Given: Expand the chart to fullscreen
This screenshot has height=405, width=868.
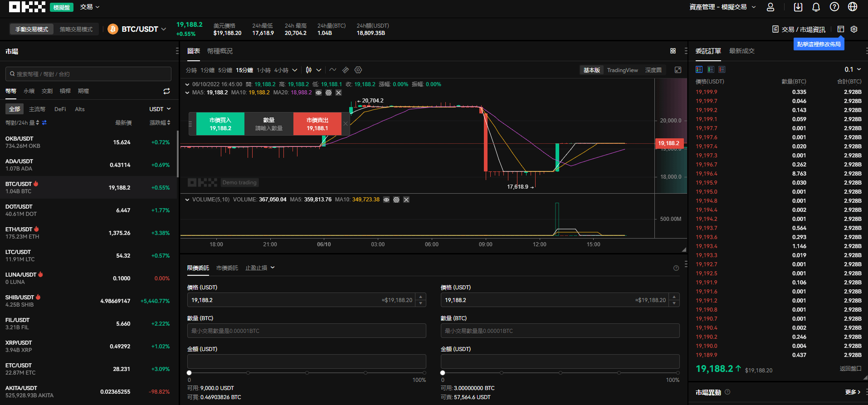Looking at the screenshot, I should [678, 70].
